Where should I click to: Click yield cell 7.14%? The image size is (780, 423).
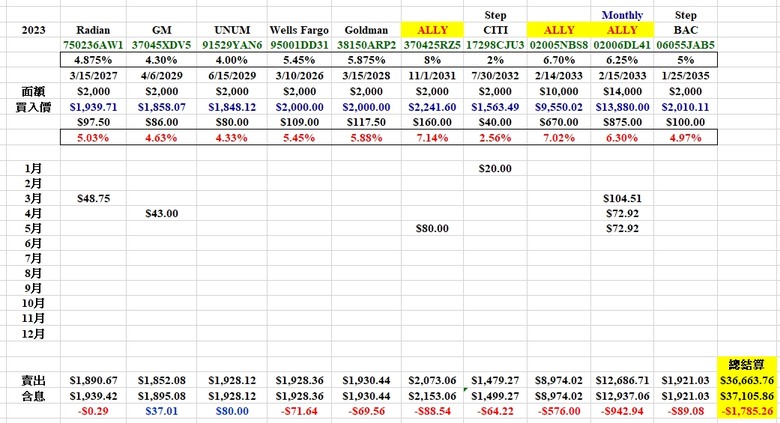tap(432, 138)
